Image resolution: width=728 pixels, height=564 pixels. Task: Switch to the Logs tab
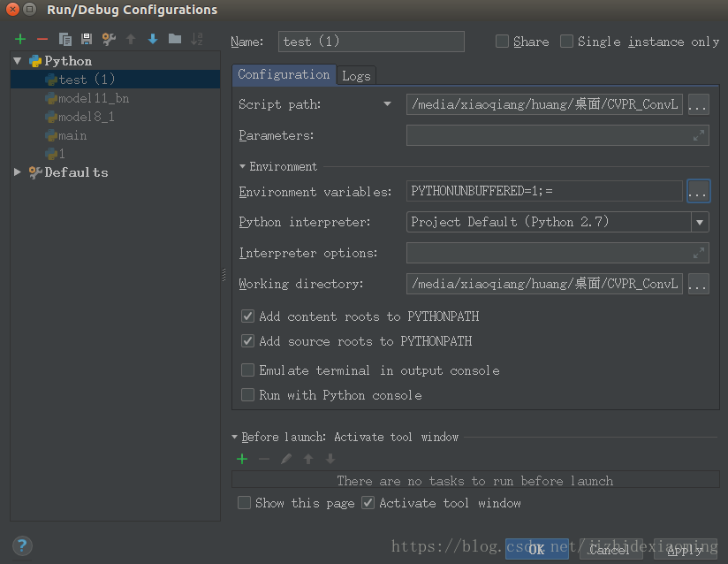tap(356, 75)
